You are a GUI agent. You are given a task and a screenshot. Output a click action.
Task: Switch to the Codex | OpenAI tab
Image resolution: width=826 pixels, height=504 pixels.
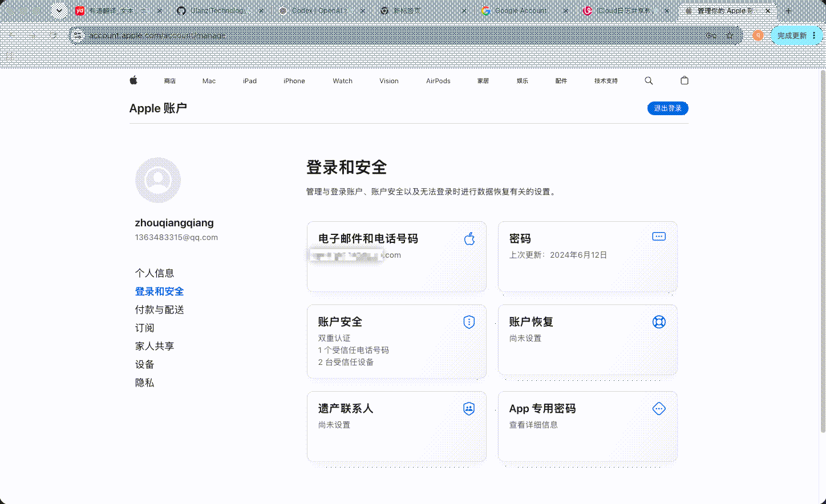[x=322, y=11]
